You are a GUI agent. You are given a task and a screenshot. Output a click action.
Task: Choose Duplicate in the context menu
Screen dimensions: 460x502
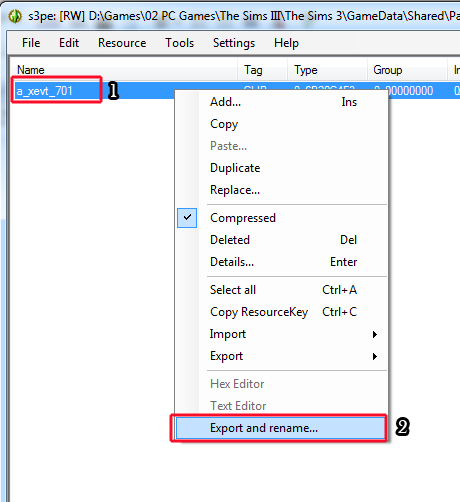click(x=282, y=168)
